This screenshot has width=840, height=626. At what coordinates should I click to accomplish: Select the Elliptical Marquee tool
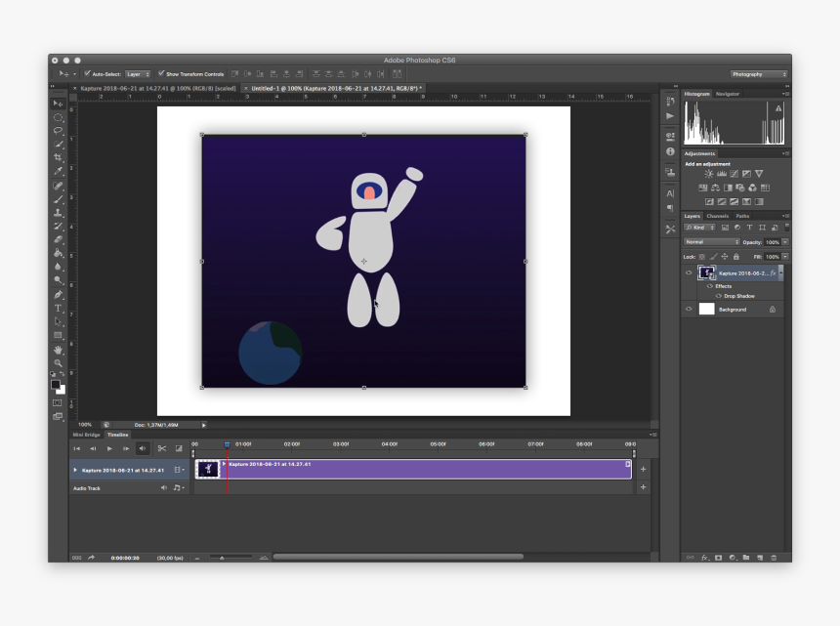tap(58, 117)
